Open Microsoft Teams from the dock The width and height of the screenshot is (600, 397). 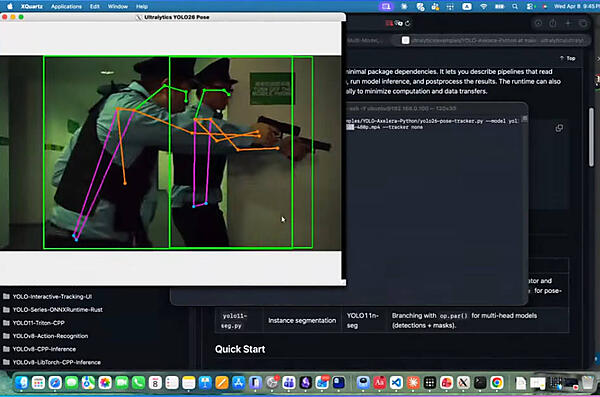(x=289, y=382)
